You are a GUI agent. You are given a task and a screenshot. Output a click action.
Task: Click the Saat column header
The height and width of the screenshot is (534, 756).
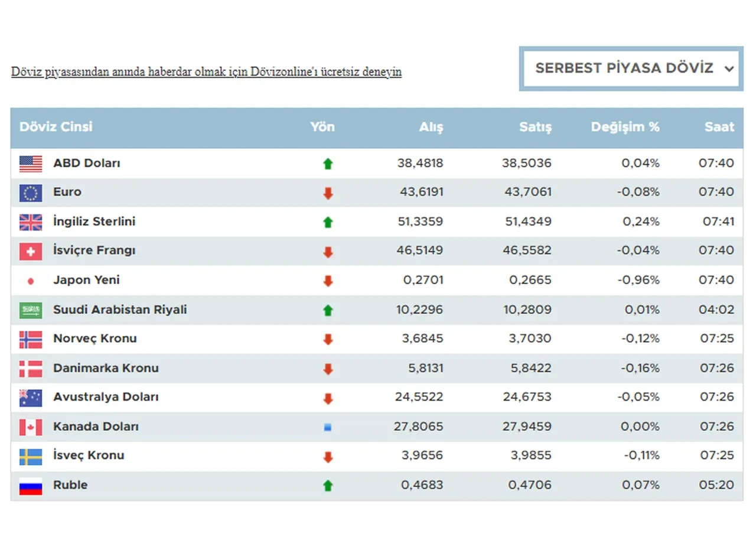719,127
